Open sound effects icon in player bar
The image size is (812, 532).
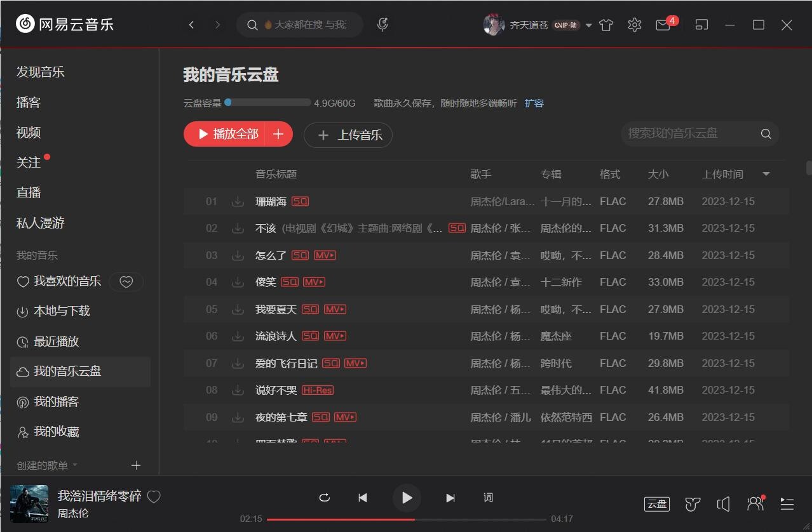pos(693,504)
